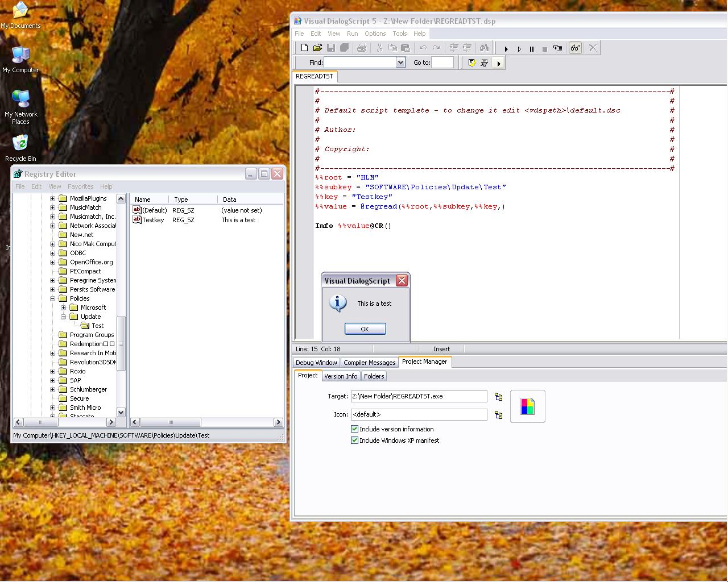The height and width of the screenshot is (582, 728).
Task: Click the Type column header in Registry Editor
Action: 193,199
